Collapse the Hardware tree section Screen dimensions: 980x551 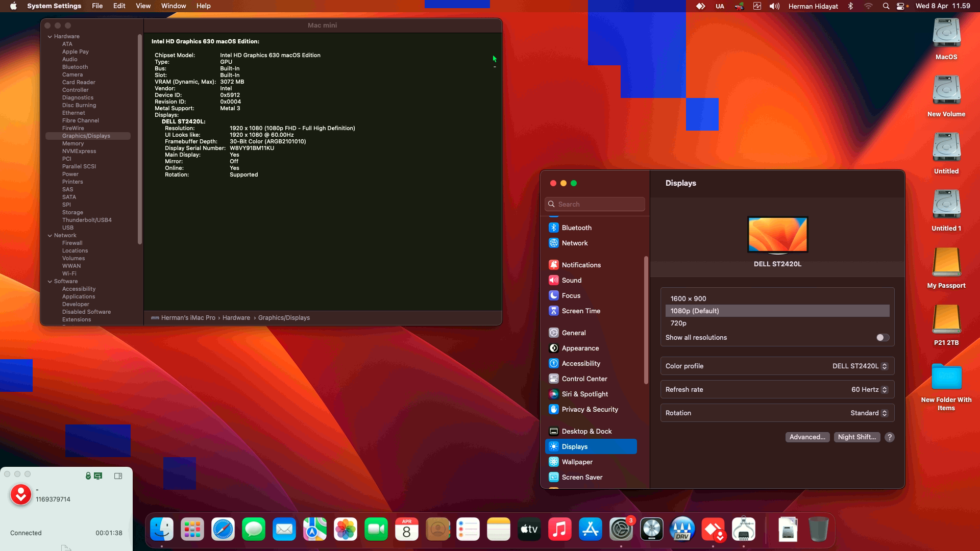50,36
